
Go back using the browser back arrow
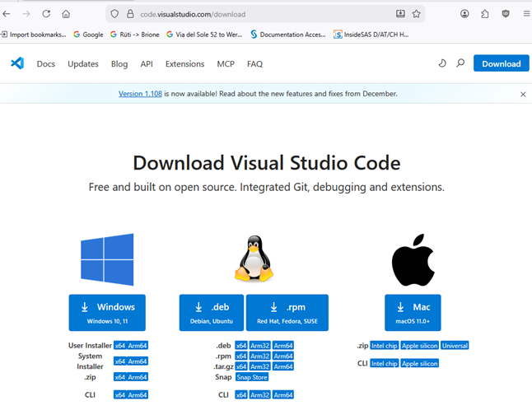7,14
